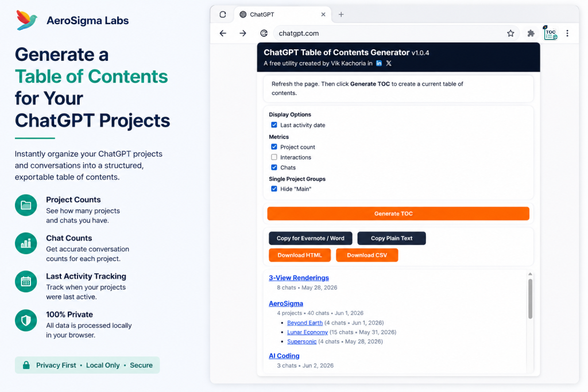Open Vik Kachoria's LinkedIn icon
This screenshot has width=588, height=392.
pyautogui.click(x=379, y=63)
